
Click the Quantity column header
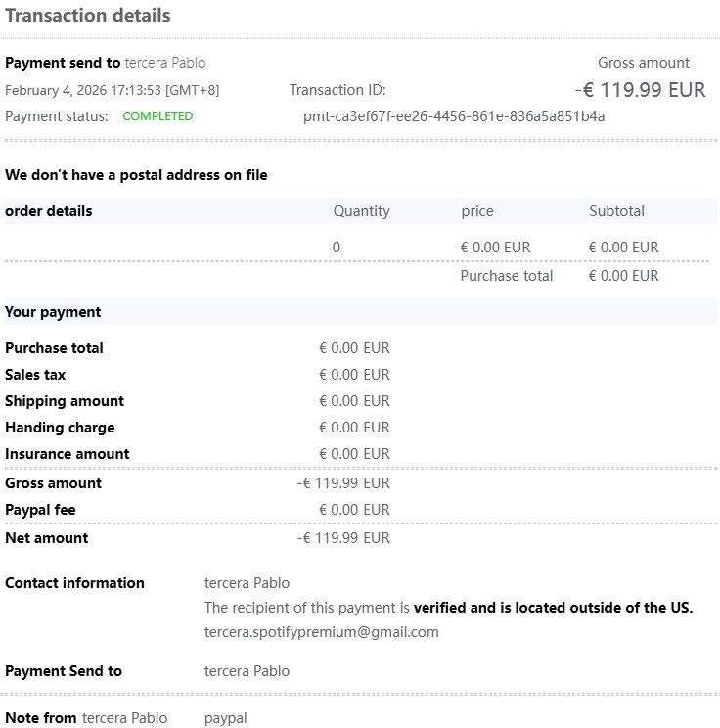point(361,211)
